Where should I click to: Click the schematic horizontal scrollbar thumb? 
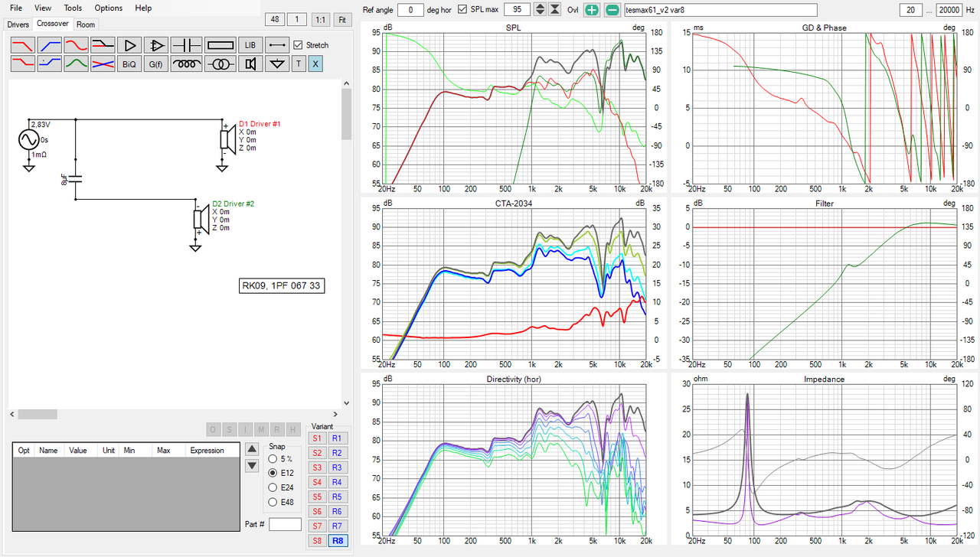pos(38,414)
